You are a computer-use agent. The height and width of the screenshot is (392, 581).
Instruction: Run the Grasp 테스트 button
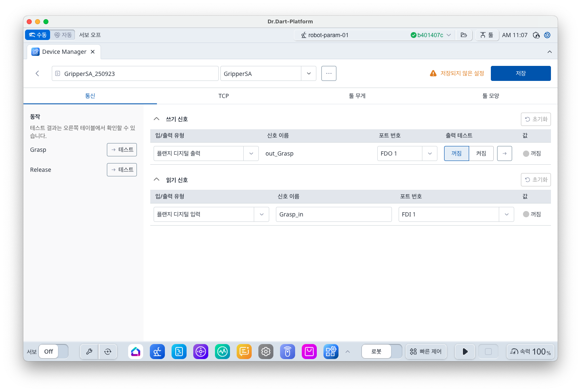point(121,150)
